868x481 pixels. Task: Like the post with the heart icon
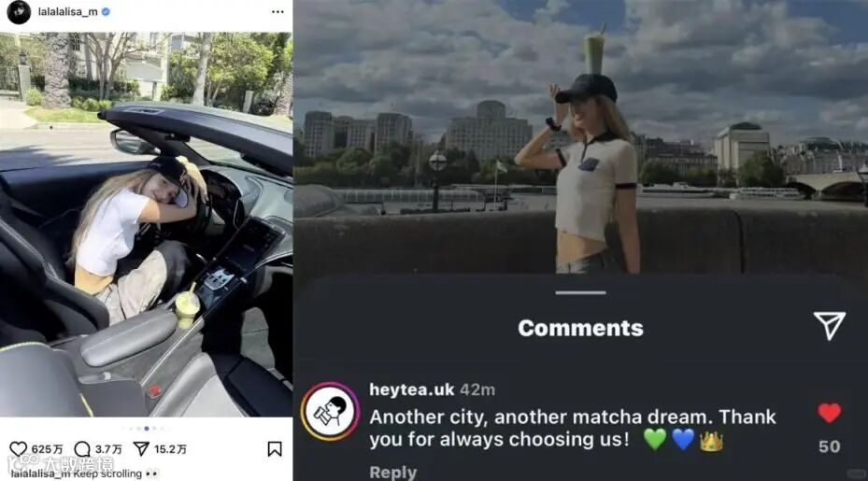coord(19,449)
